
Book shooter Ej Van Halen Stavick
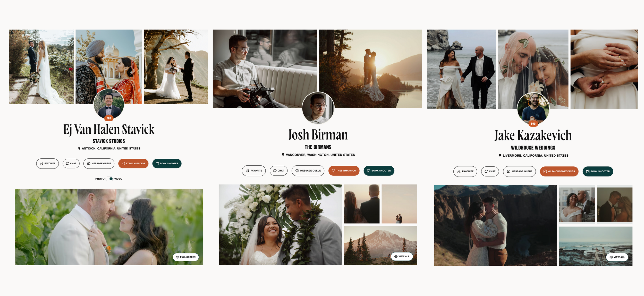point(167,164)
